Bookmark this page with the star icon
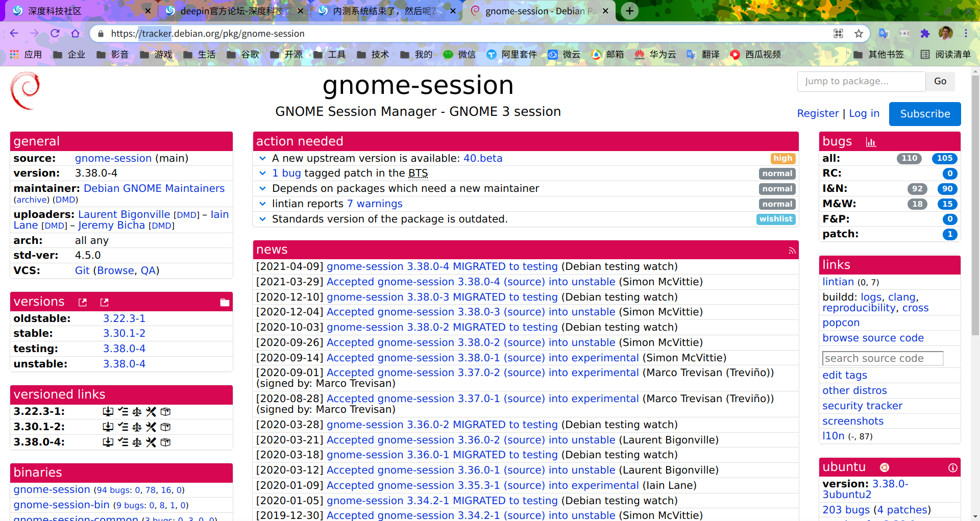 859,33
